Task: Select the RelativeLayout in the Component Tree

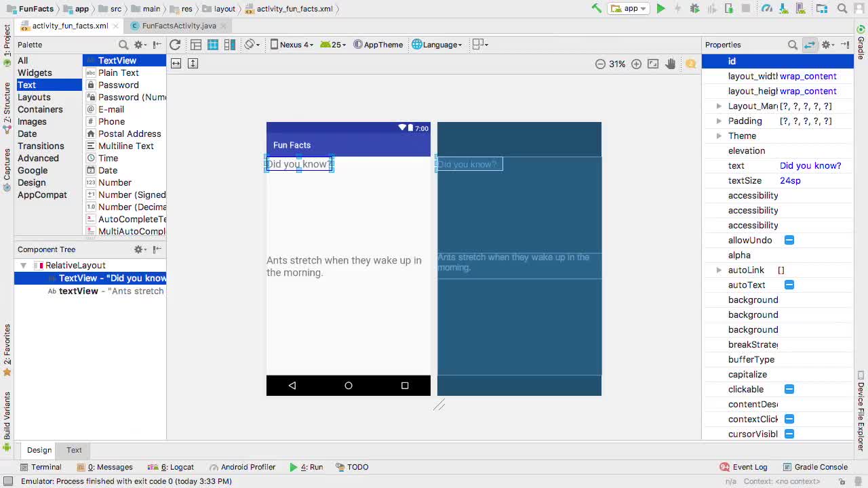Action: coord(75,265)
